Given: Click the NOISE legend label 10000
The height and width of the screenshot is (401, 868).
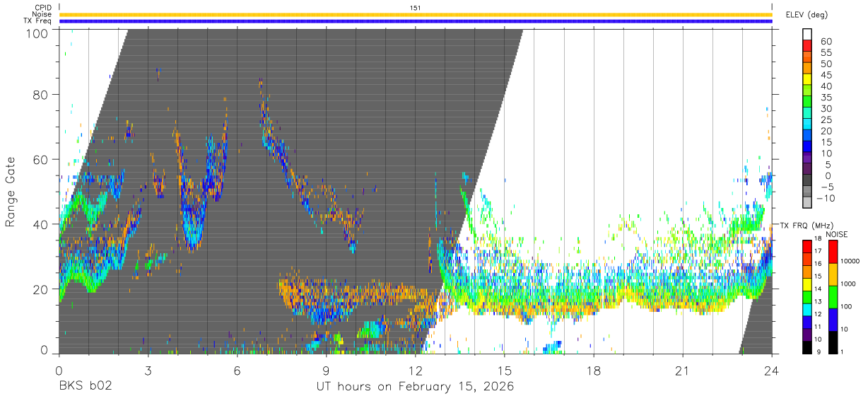Looking at the screenshot, I should click(852, 262).
